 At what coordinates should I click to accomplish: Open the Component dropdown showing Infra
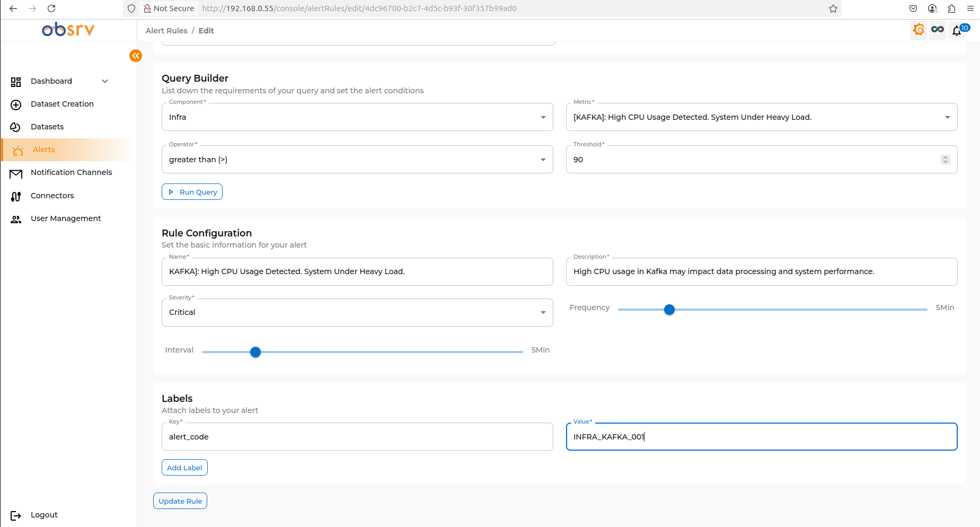357,117
